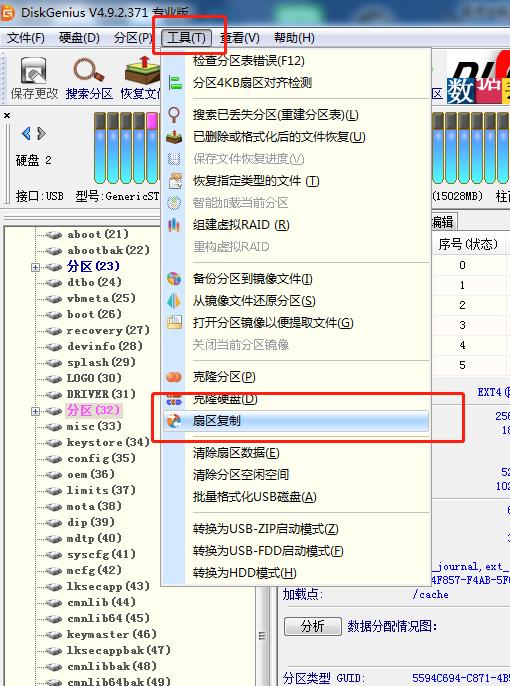Expand the 分区(23) tree node
The image size is (510, 686).
35,267
